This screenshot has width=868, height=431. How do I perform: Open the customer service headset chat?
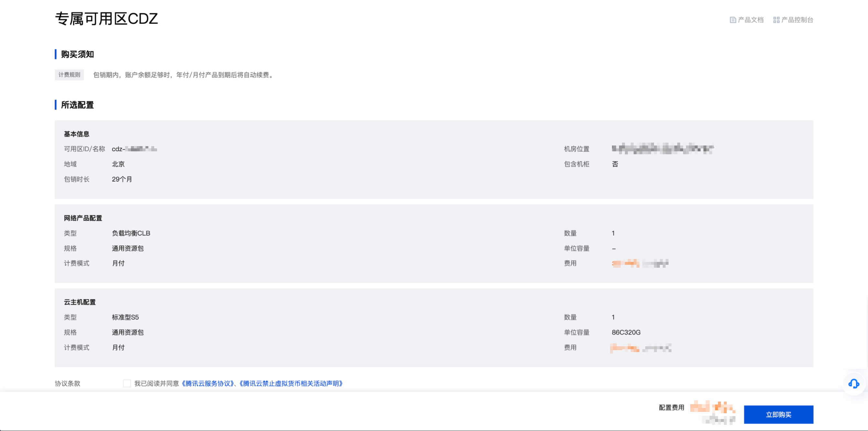tap(853, 383)
